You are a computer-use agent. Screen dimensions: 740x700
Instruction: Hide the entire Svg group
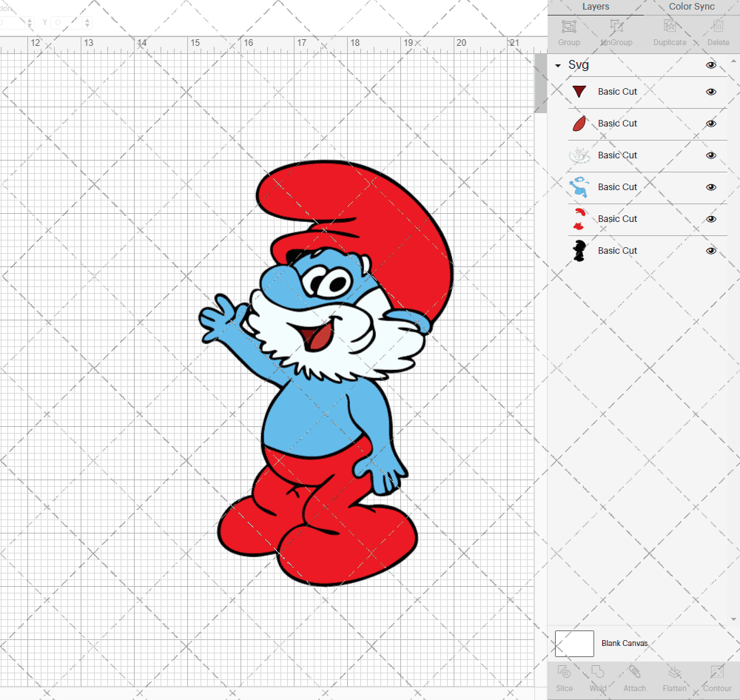(x=710, y=65)
